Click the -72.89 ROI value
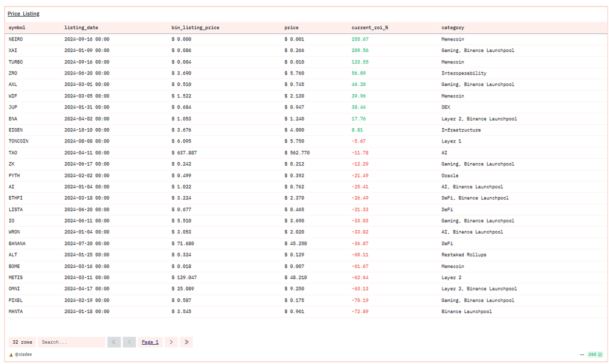Screen dimensions: 609x364 (360, 312)
